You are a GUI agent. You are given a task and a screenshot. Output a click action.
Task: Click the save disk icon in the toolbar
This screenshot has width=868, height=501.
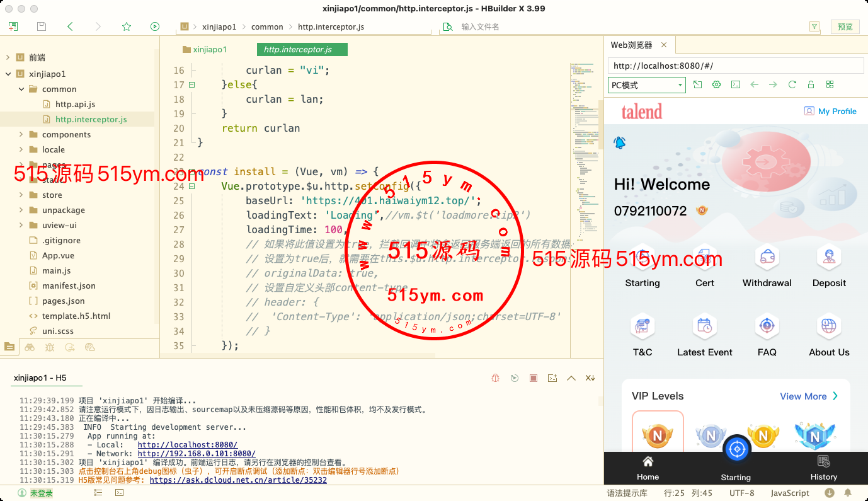pos(42,26)
